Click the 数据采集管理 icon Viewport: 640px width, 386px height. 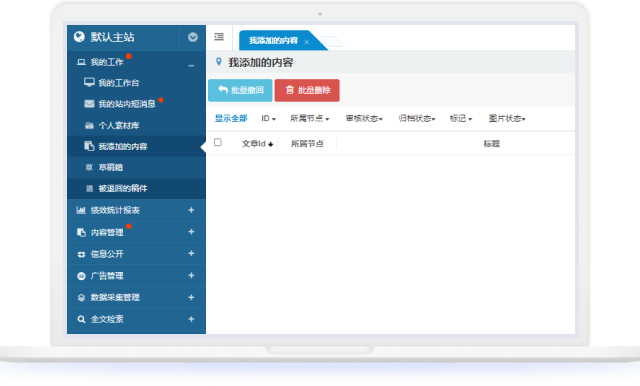click(81, 297)
